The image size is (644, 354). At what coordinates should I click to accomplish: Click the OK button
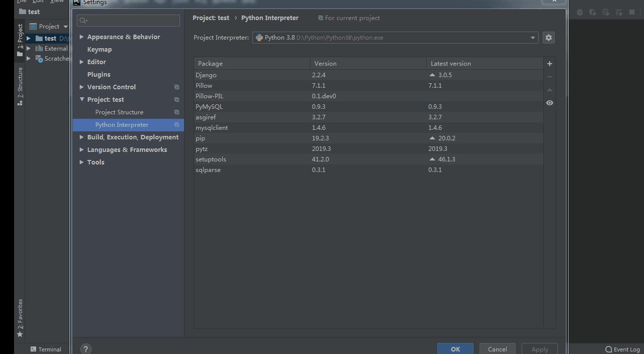455,349
